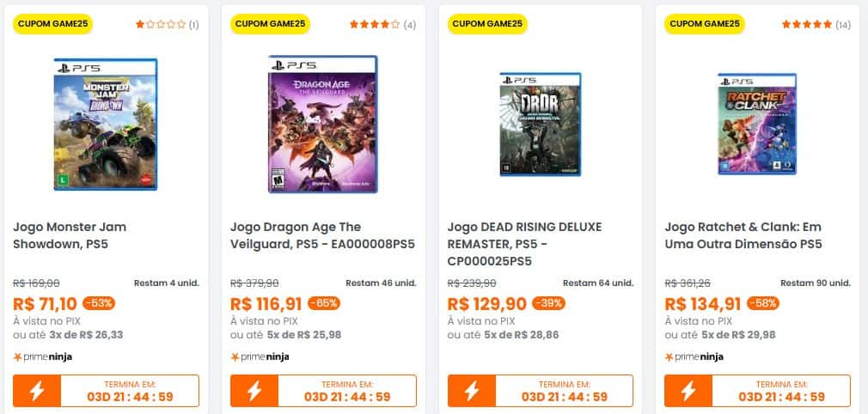Open the Ratchet & Clank cover image

click(757, 124)
